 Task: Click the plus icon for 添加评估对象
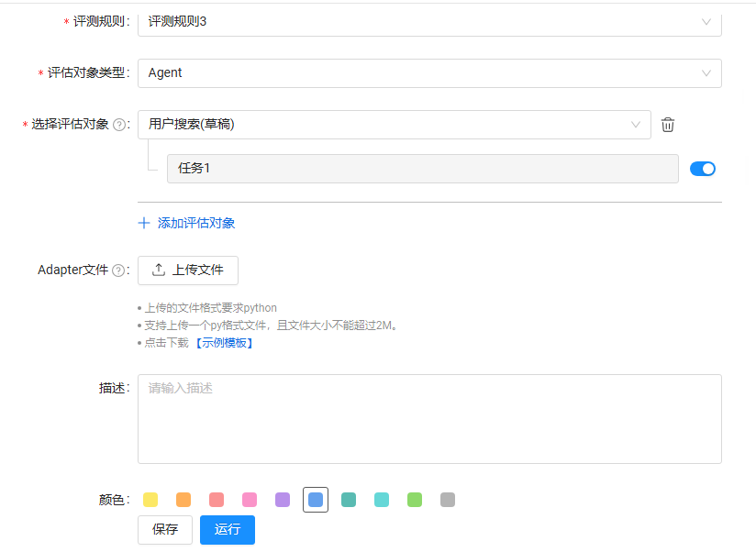pos(144,223)
